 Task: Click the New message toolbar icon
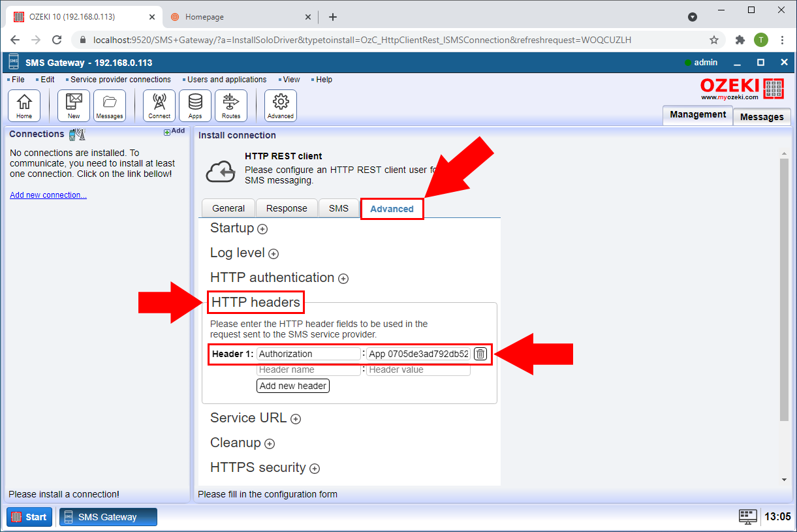[x=74, y=106]
